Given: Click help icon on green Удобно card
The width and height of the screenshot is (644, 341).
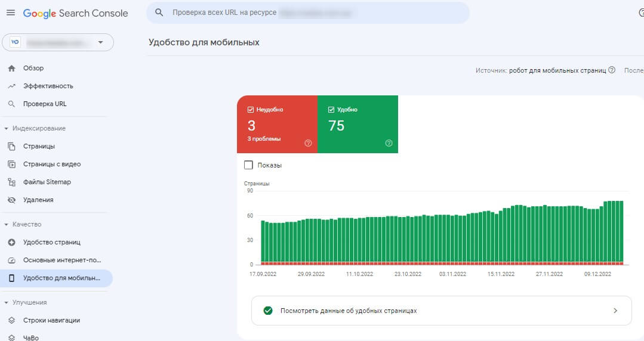Looking at the screenshot, I should click(389, 143).
